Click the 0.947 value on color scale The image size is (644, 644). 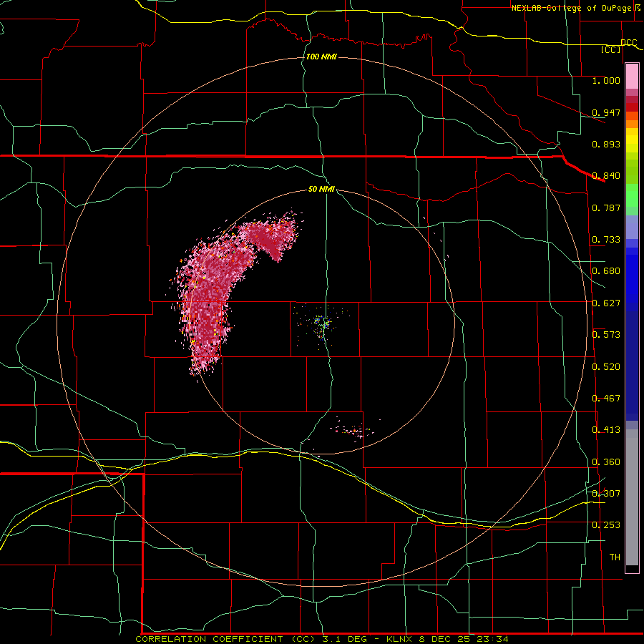(606, 112)
